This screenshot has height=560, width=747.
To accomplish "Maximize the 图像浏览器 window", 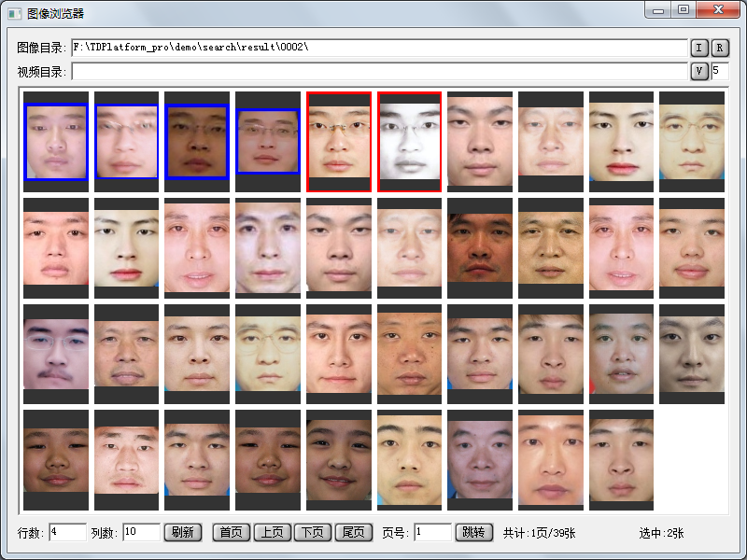I will coord(684,9).
